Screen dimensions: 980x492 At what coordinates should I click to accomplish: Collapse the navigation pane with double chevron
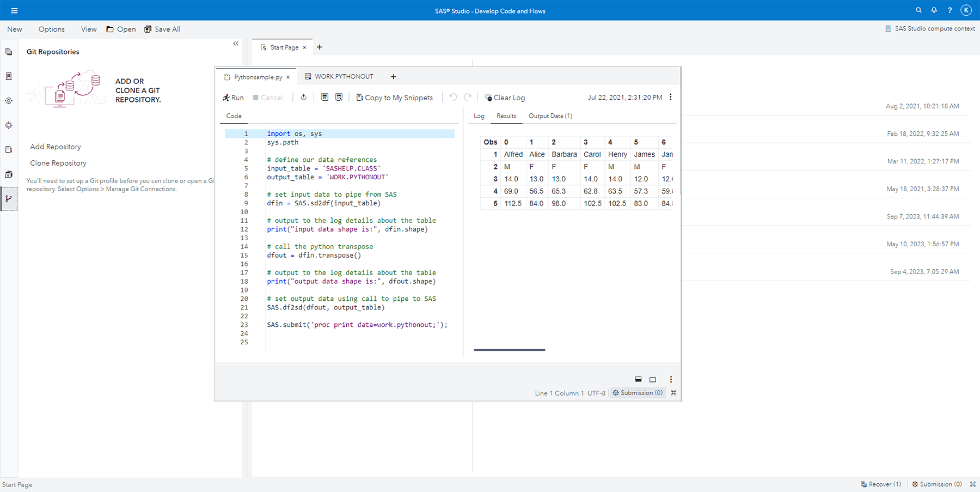[x=236, y=44]
